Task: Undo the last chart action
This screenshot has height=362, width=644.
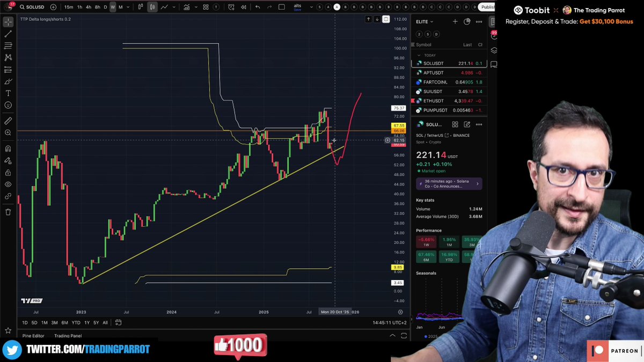Action: pyautogui.click(x=258, y=7)
